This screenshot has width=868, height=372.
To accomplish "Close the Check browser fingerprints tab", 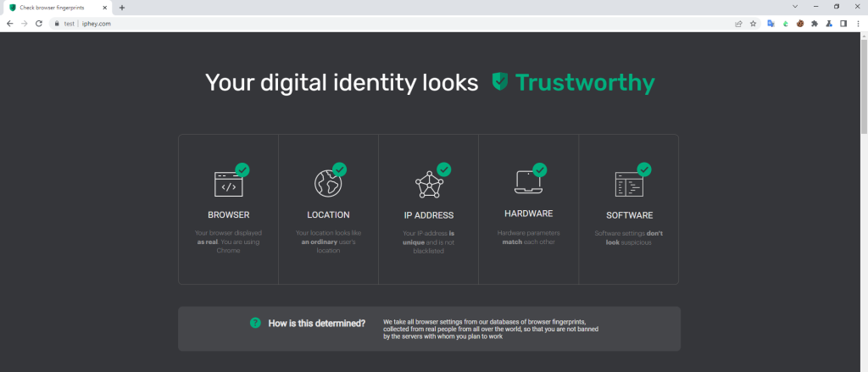I will coord(104,8).
